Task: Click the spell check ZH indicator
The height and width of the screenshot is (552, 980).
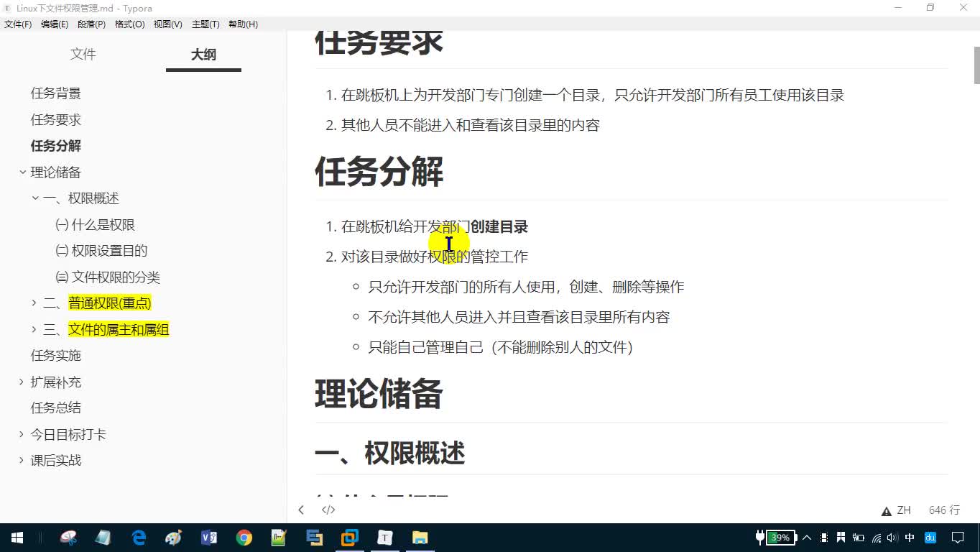Action: [897, 510]
